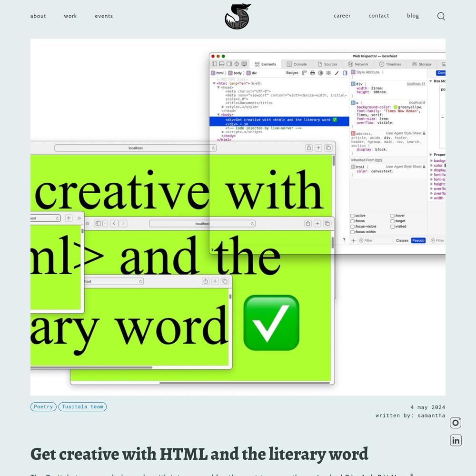The width and height of the screenshot is (476, 476).
Task: Open the career link in the header
Action: [342, 16]
